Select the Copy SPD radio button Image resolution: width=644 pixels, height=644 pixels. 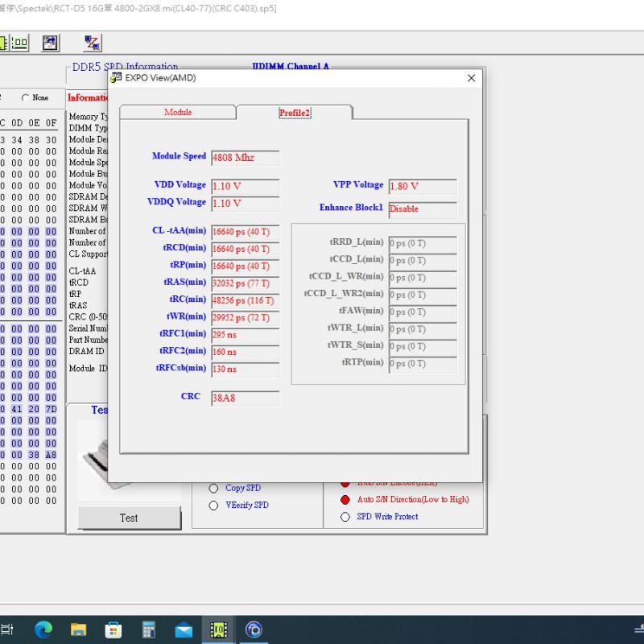tap(213, 489)
